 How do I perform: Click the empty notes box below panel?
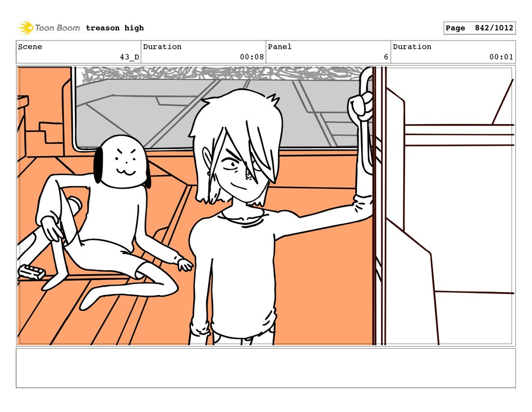pos(265,368)
